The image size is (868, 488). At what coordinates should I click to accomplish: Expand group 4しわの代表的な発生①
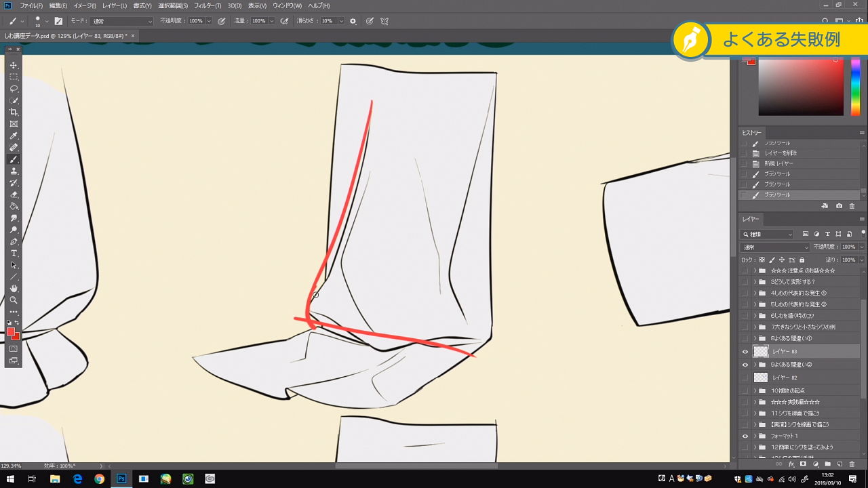click(755, 293)
